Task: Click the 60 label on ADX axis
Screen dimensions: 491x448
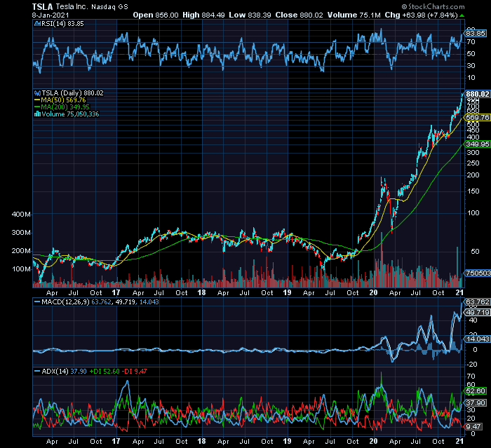Action: point(471,384)
